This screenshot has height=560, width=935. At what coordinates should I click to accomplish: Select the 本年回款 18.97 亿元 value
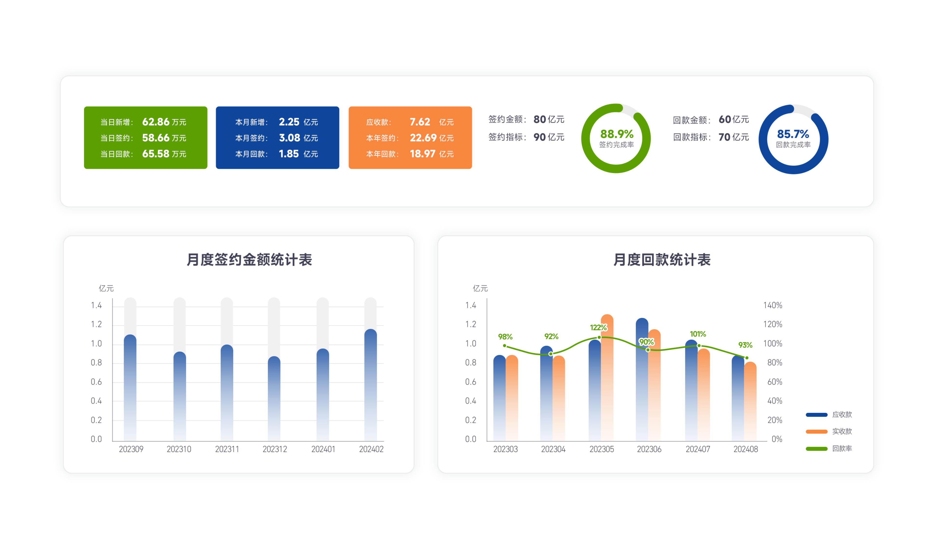click(x=431, y=154)
